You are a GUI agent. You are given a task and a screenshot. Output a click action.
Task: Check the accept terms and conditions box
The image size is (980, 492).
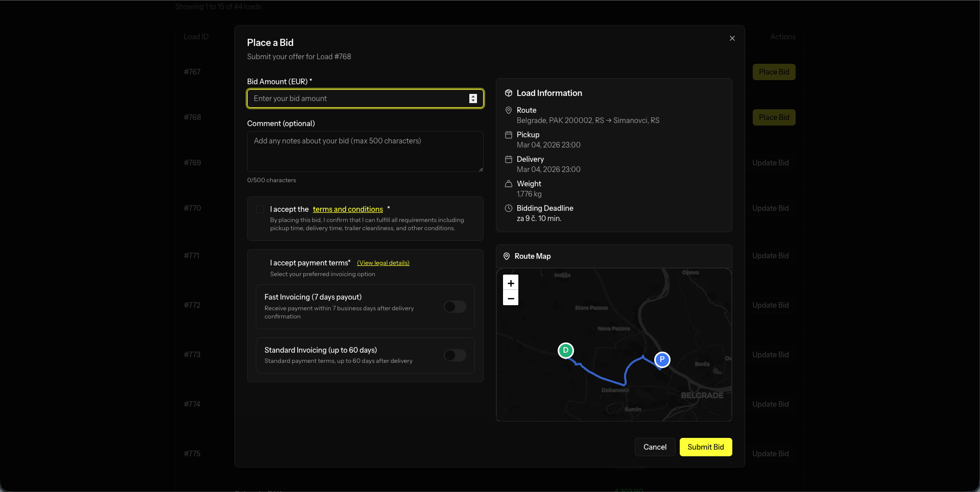point(260,209)
